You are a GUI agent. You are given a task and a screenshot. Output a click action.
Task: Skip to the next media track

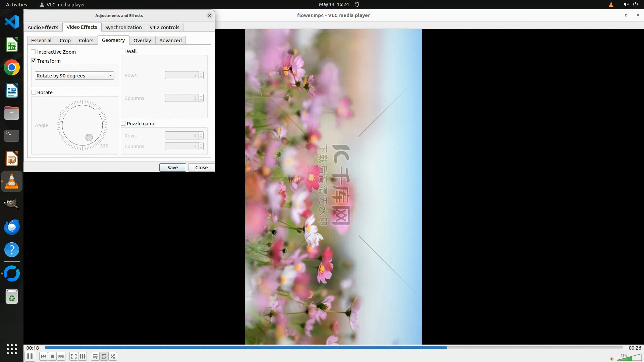tap(61, 356)
